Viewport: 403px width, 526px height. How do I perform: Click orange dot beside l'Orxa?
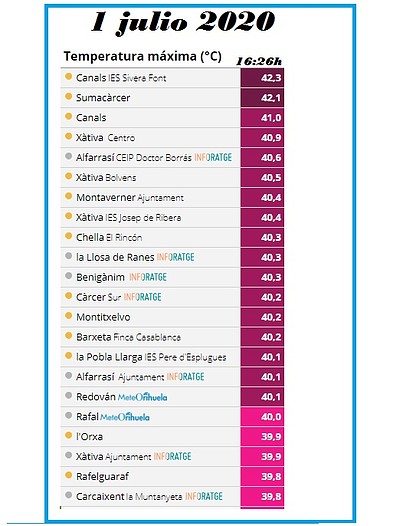tap(68, 436)
